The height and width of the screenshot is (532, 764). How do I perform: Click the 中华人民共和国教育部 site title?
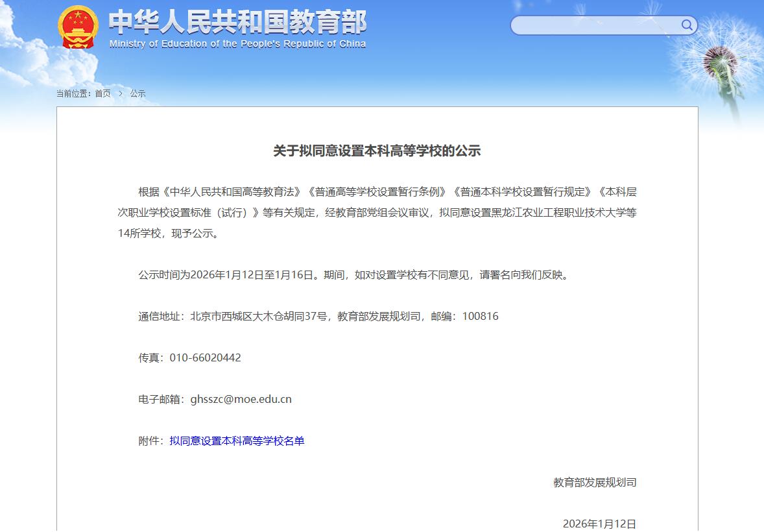(x=237, y=22)
